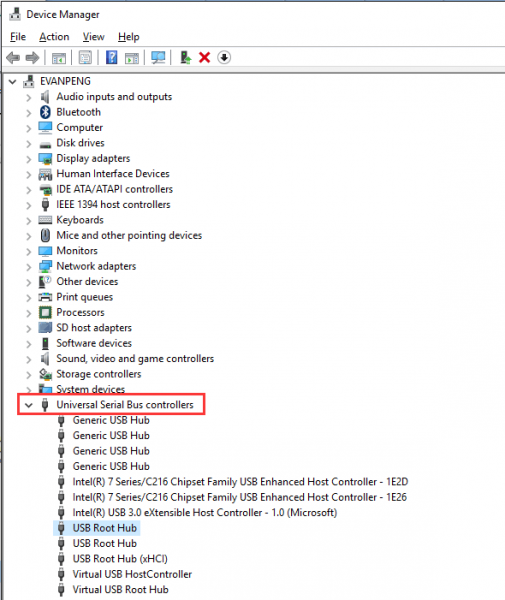
Task: Expand the Display adapters category
Action: click(x=29, y=159)
